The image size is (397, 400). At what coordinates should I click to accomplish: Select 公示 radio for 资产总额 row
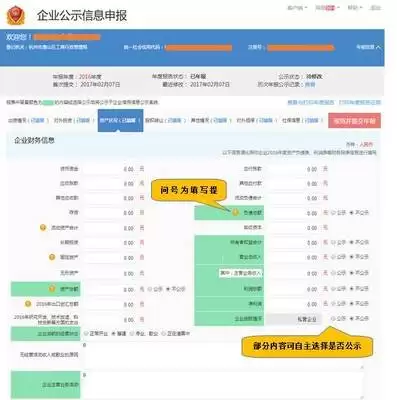tap(150, 289)
